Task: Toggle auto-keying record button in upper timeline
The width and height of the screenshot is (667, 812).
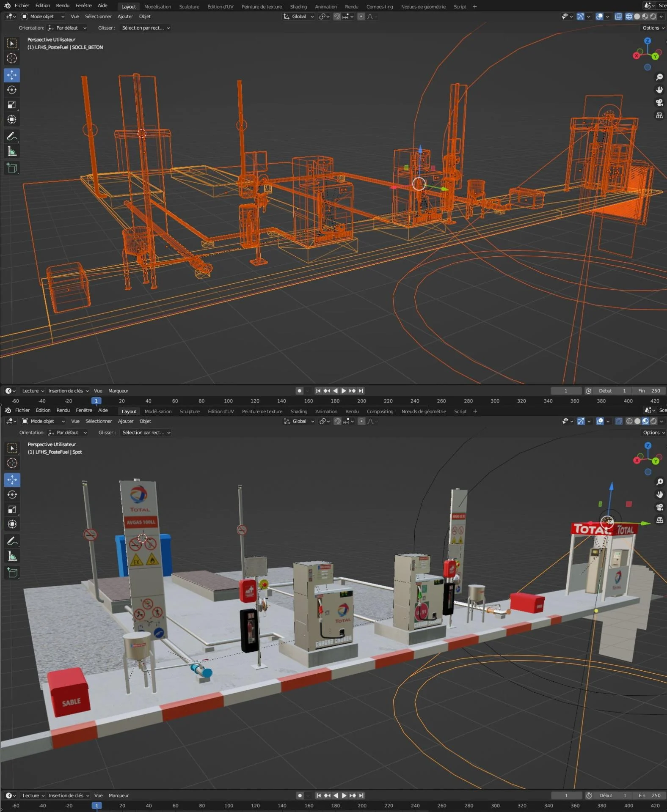Action: pyautogui.click(x=299, y=391)
